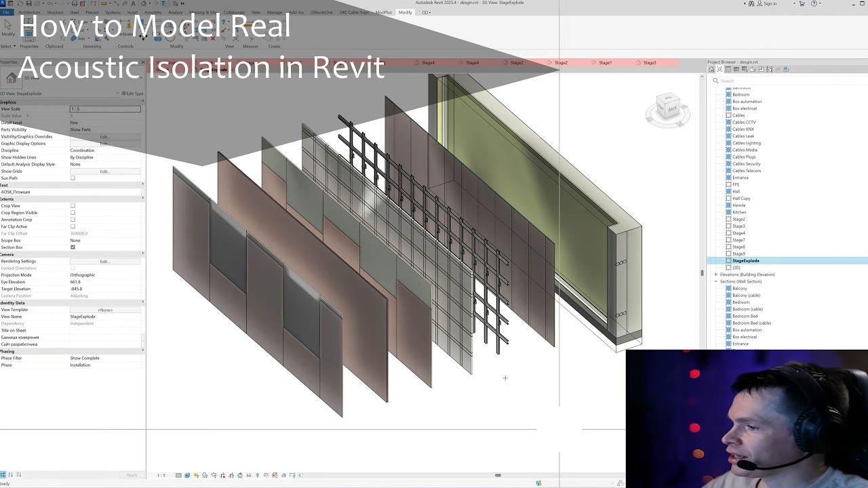This screenshot has width=868, height=488.
Task: Click the Modify ribbon tab
Action: (405, 12)
